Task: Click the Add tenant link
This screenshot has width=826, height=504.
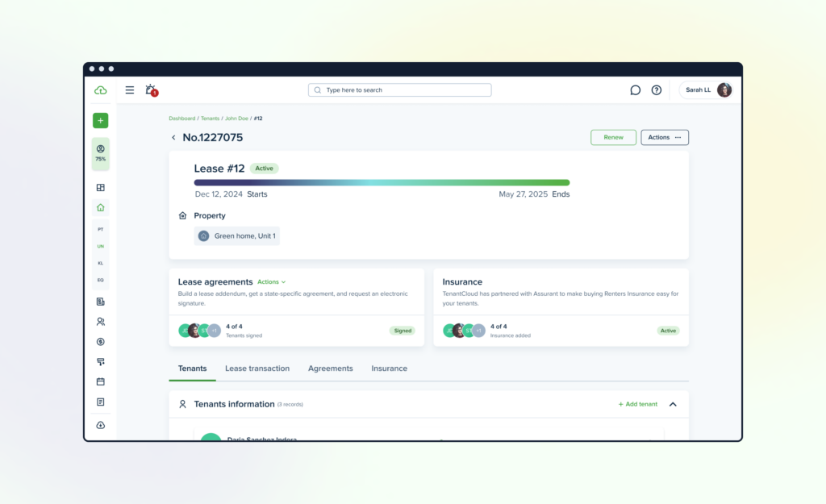Action: click(637, 405)
